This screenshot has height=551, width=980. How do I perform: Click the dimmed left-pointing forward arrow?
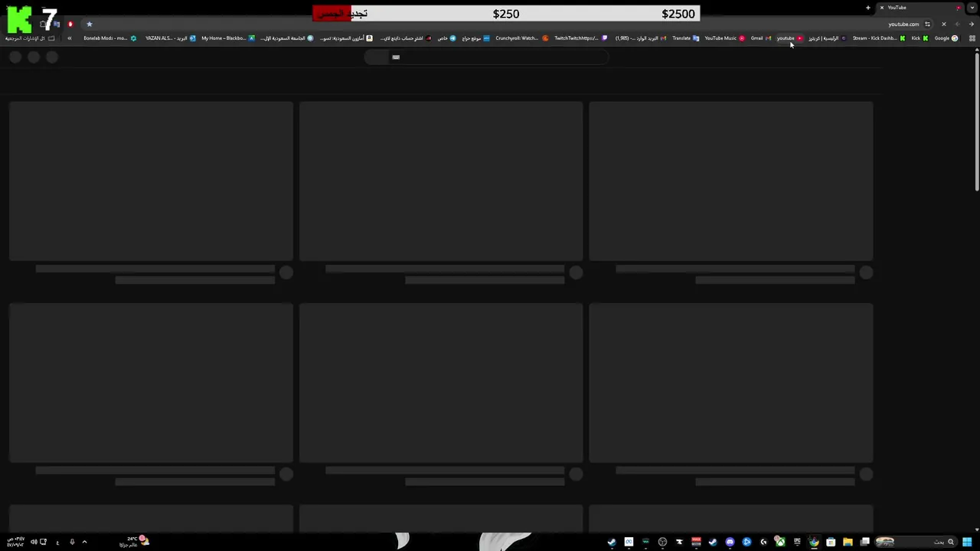(x=958, y=24)
